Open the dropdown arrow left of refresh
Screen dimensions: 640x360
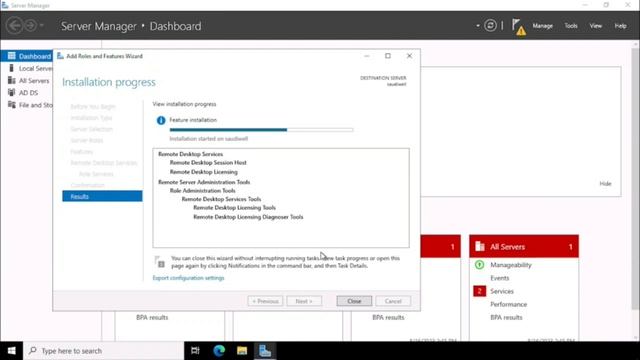coord(478,26)
